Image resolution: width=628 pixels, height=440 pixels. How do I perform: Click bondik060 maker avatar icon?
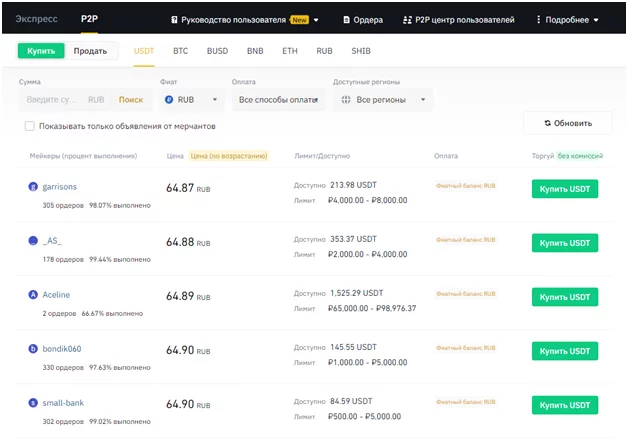point(33,349)
